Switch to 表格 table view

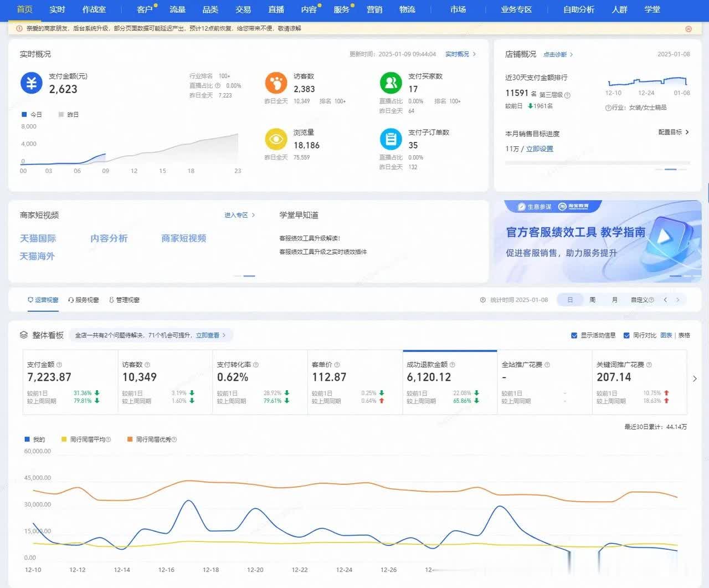[684, 335]
